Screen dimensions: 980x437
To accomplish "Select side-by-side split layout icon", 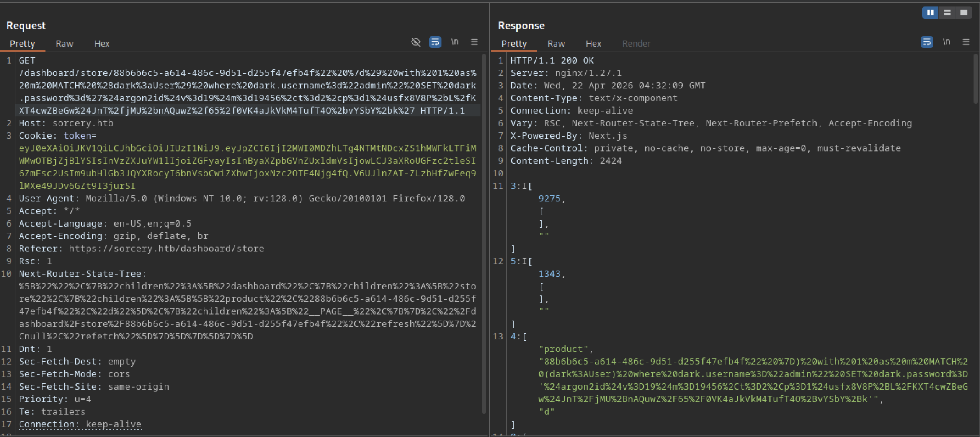I will 930,13.
